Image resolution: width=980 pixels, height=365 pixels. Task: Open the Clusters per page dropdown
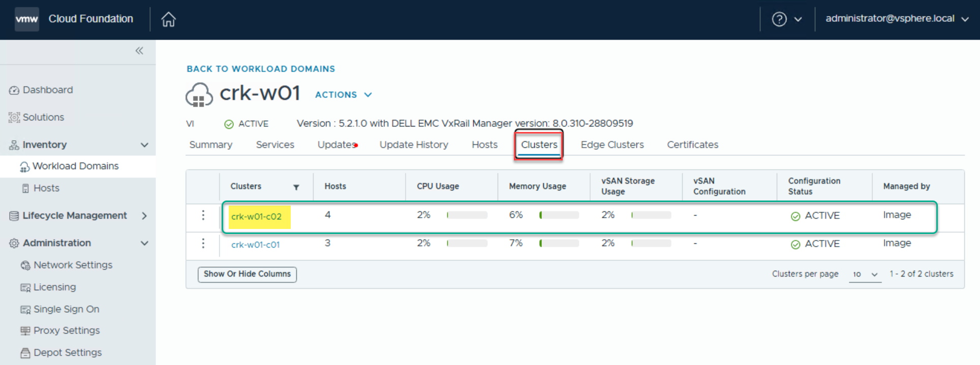pyautogui.click(x=865, y=274)
